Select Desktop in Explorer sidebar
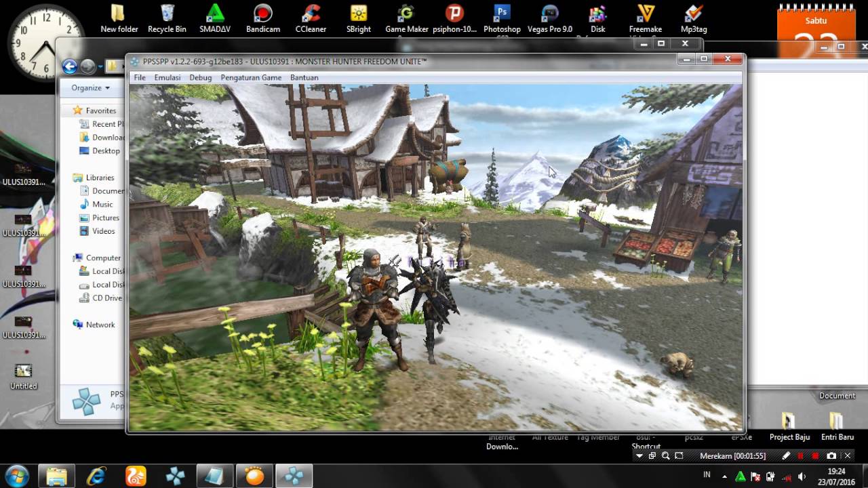The image size is (868, 488). coord(100,150)
